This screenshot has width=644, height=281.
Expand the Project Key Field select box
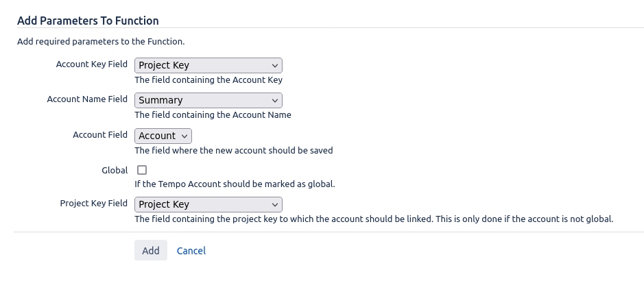[x=208, y=205]
